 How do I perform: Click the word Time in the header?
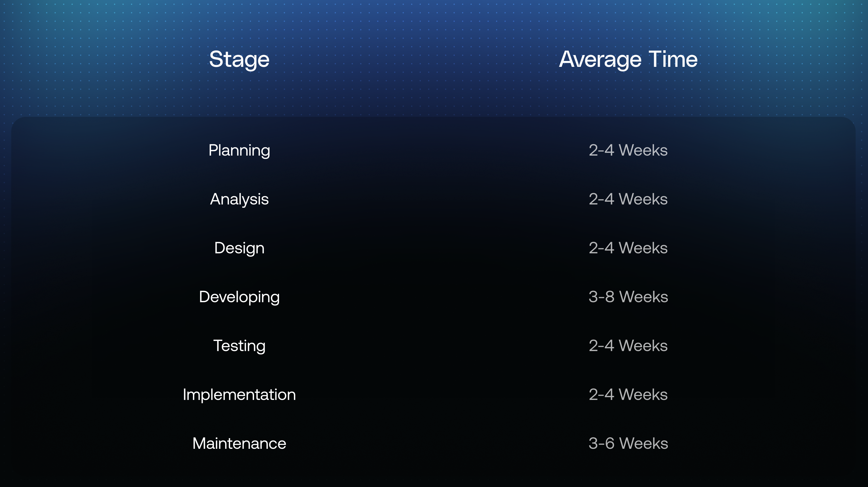click(673, 59)
